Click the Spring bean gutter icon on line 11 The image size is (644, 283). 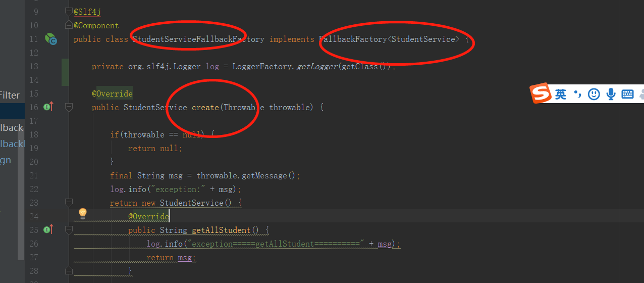[50, 39]
